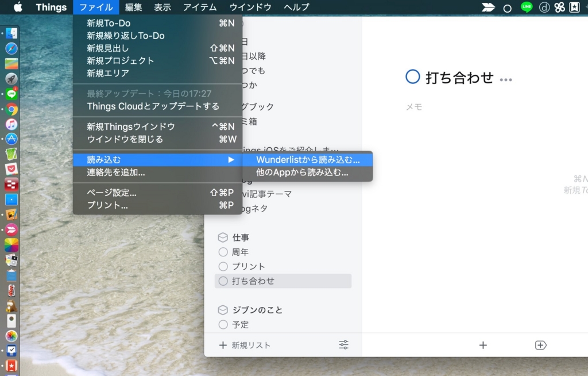Open the Apple menu

coord(18,7)
